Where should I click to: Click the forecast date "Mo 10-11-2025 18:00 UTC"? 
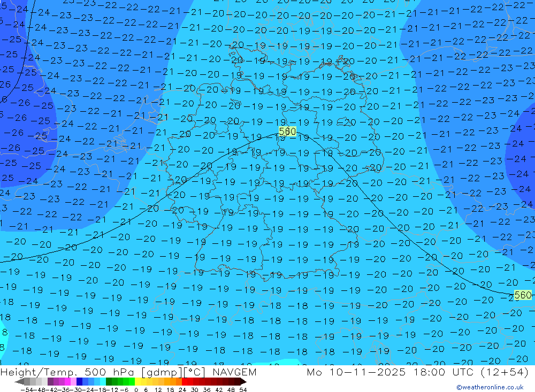[x=392, y=372]
